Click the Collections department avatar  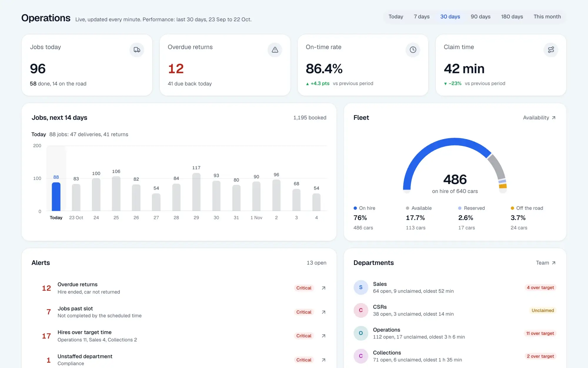(x=361, y=356)
